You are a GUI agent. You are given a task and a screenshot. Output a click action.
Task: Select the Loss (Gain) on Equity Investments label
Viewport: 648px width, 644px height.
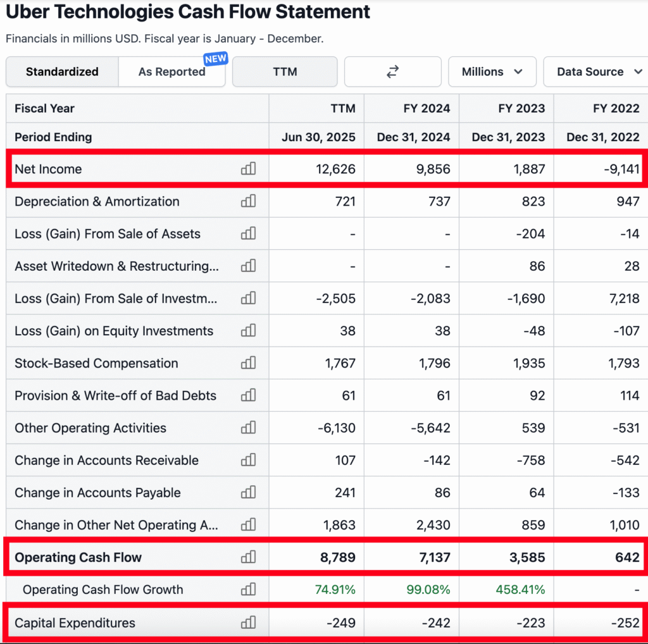coord(114,331)
